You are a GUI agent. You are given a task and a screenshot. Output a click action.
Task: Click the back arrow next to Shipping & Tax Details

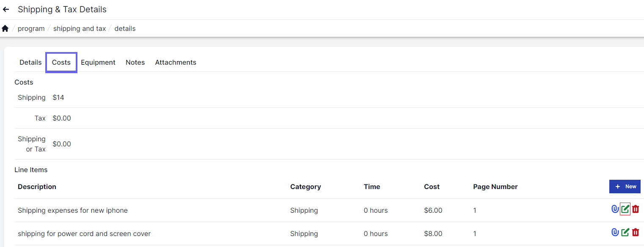[x=6, y=9]
